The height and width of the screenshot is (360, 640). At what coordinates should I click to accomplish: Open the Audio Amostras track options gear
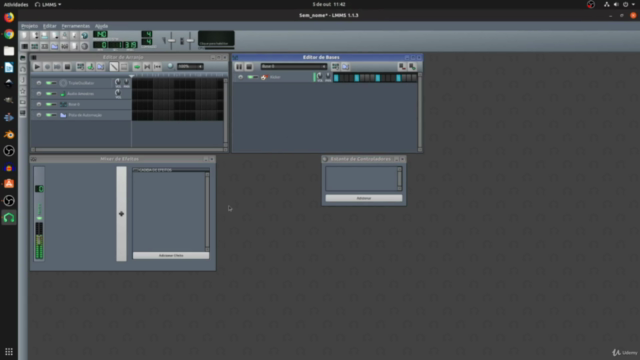click(x=39, y=93)
